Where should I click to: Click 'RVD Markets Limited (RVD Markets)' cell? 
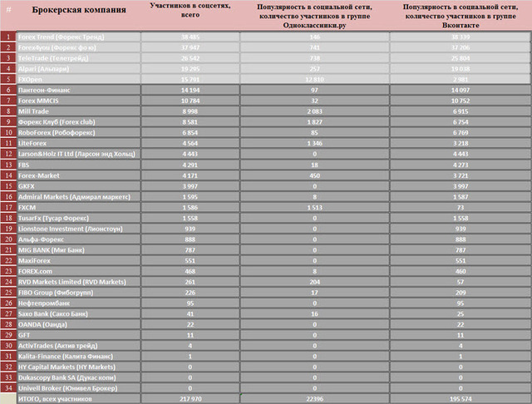coord(79,282)
